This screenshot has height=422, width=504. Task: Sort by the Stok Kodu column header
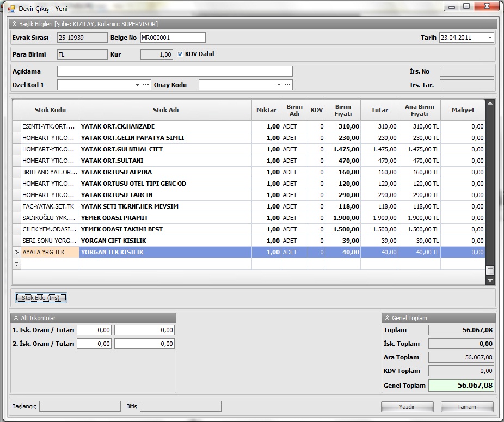[x=50, y=110]
